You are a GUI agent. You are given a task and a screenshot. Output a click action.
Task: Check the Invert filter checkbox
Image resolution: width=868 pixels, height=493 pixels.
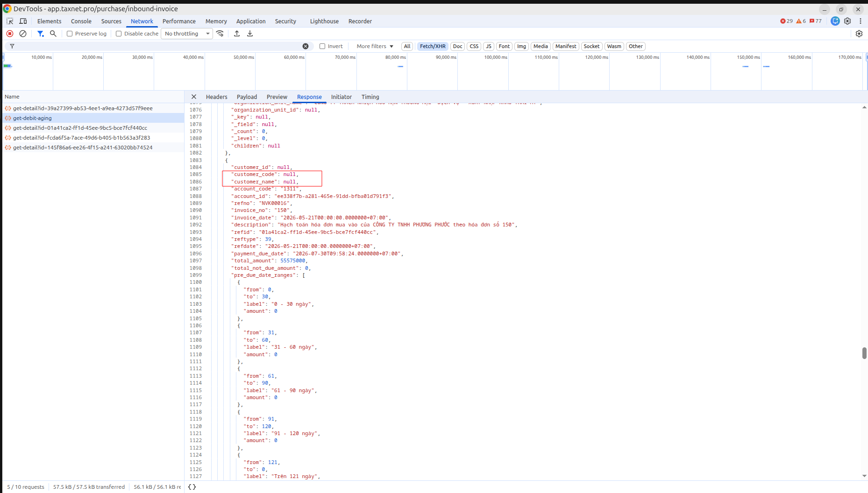click(322, 46)
